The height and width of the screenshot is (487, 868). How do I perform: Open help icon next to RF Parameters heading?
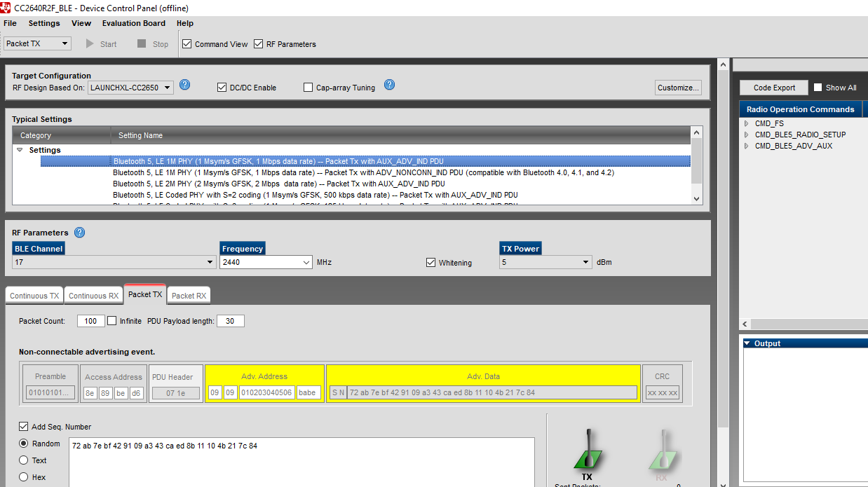coord(80,233)
